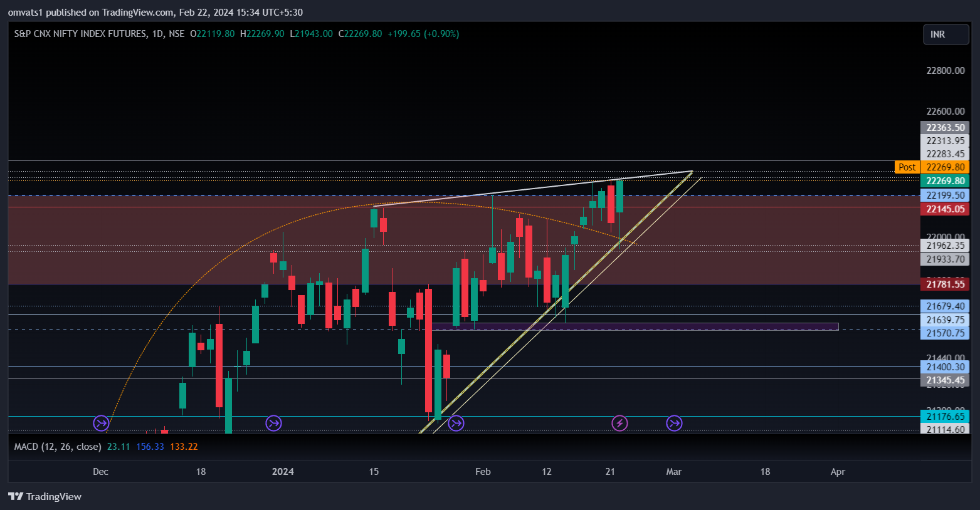Click the Mar label on the time axis
The height and width of the screenshot is (510, 980).
click(x=673, y=472)
